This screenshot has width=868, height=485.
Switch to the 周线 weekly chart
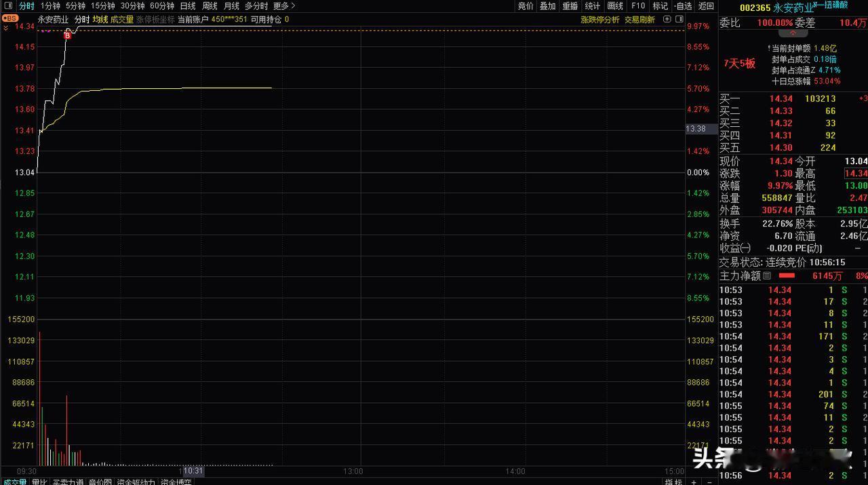(210, 6)
